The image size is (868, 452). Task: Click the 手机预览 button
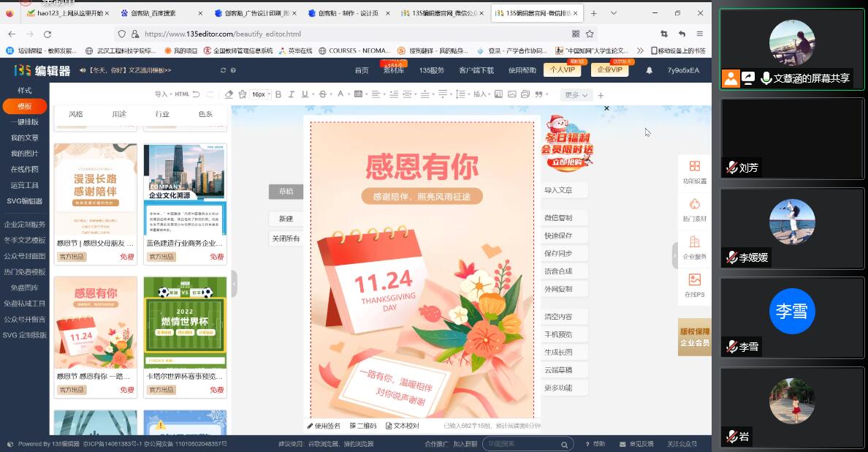(x=558, y=334)
